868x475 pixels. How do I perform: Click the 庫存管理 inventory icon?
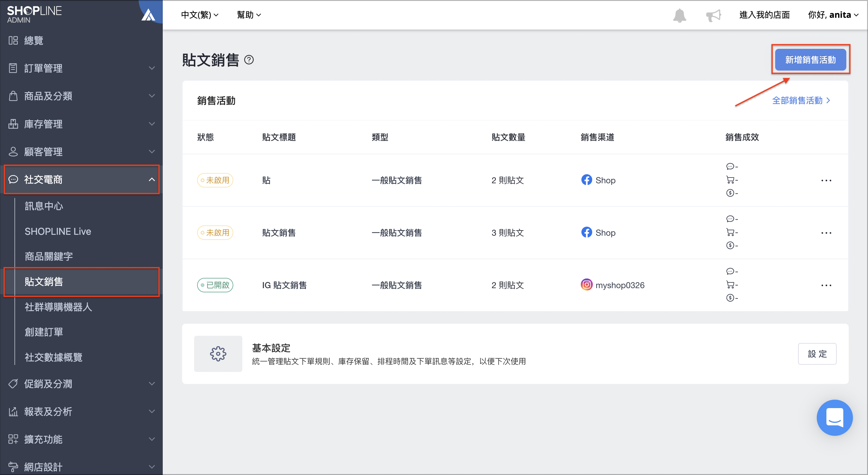tap(13, 124)
